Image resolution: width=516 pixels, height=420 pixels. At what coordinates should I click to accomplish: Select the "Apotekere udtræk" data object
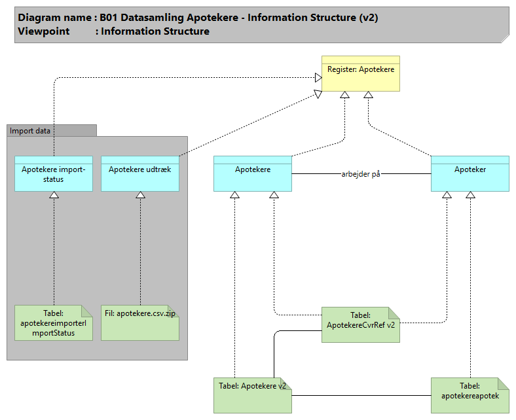point(140,173)
